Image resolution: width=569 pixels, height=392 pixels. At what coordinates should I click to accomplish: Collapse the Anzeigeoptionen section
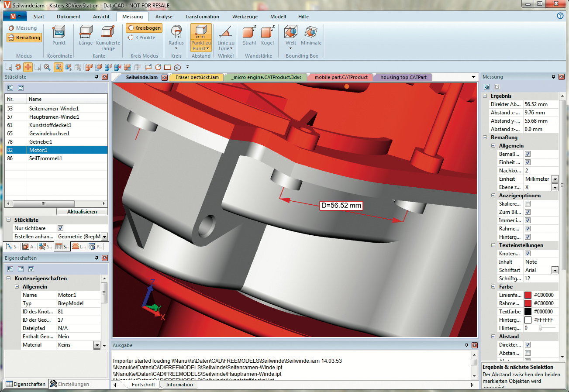click(494, 196)
